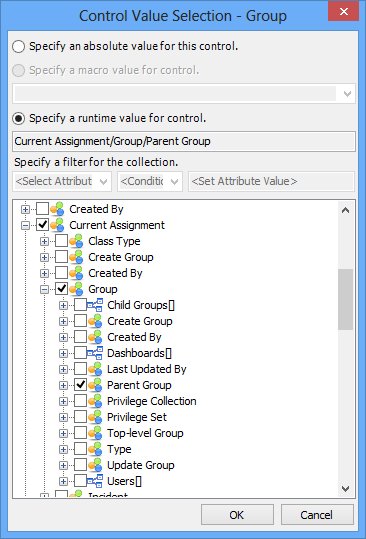Image resolution: width=366 pixels, height=539 pixels.
Task: Open the Select Attribute dropdown
Action: click(62, 181)
